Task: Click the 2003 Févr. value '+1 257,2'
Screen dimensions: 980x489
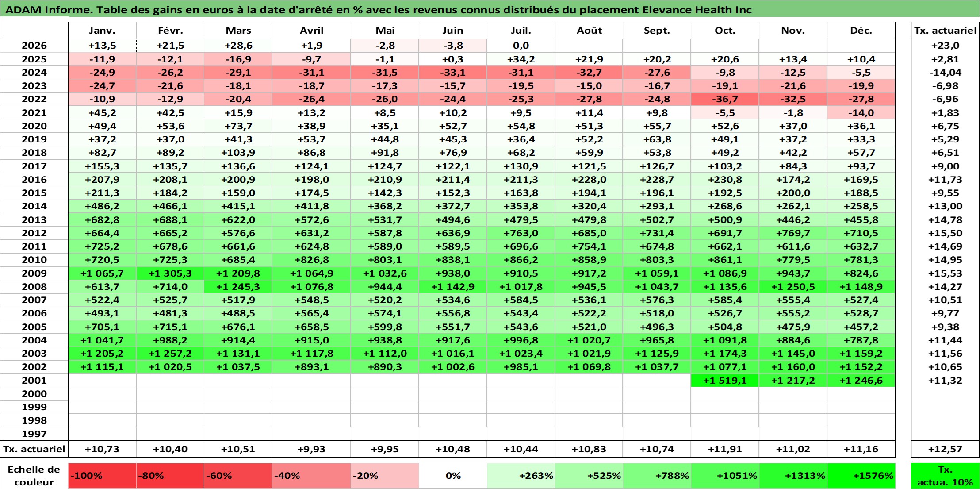Action: click(170, 354)
